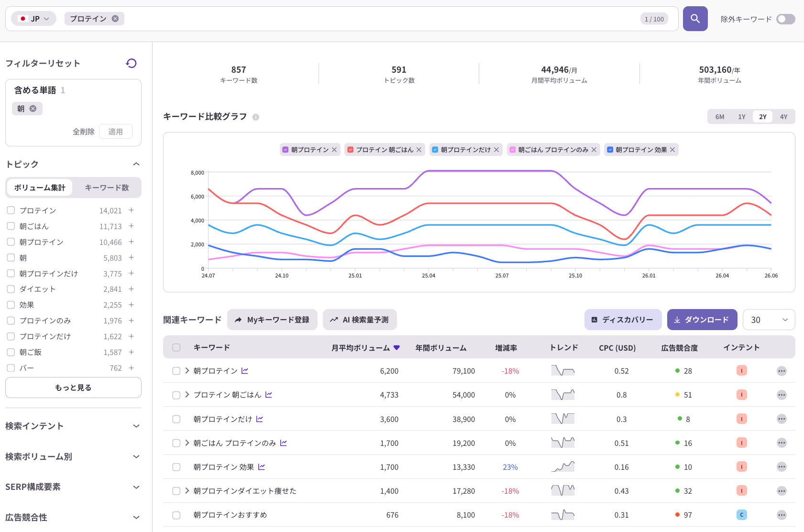Open the more options menu for 朝プロテインだけ
804x532 pixels.
tap(782, 419)
